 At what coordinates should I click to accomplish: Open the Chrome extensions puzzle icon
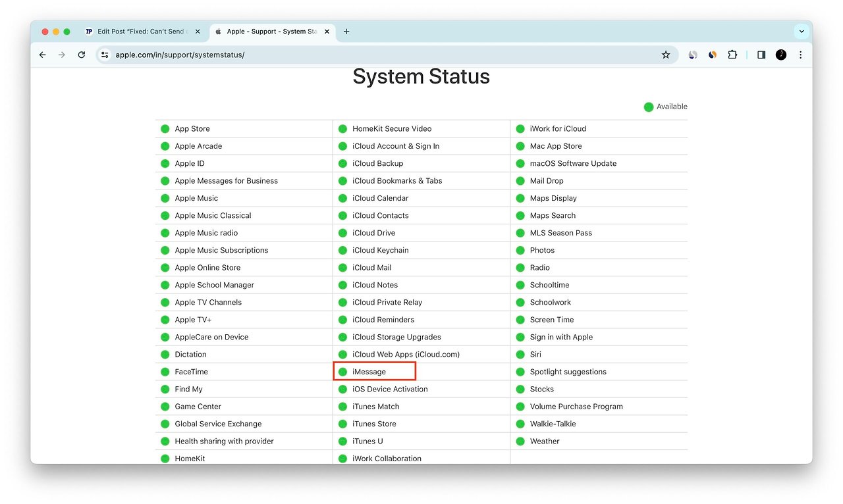(732, 55)
